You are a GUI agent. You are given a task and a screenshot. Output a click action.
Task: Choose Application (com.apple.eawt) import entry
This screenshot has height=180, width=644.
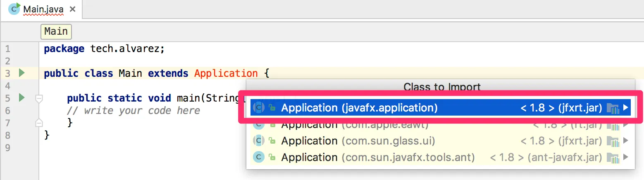[x=441, y=125]
